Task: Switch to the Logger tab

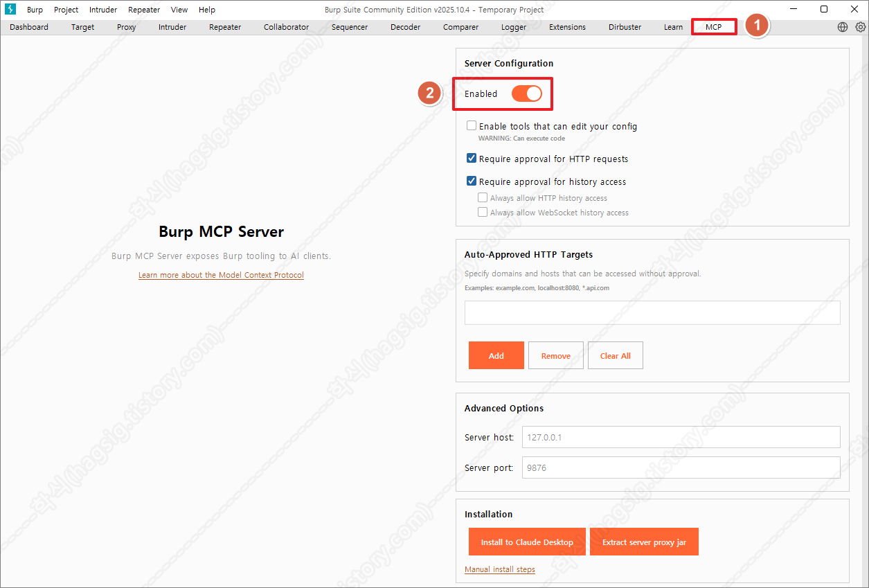Action: click(514, 27)
